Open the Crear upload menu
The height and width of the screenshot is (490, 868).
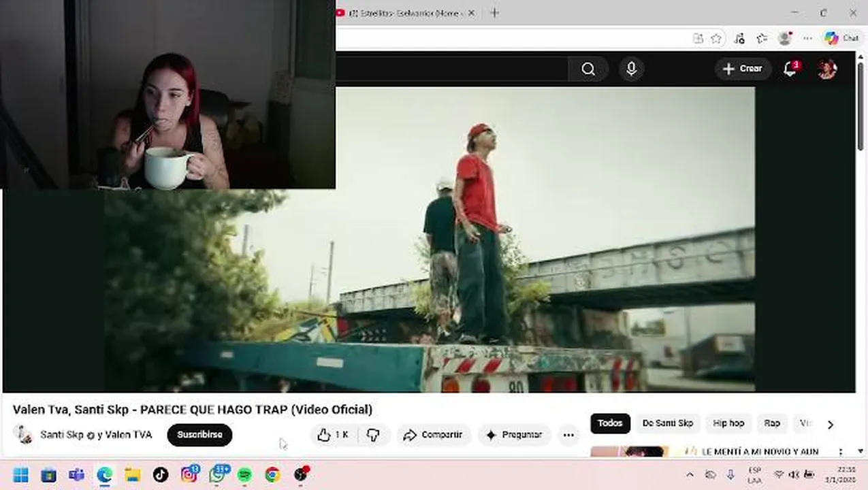point(743,69)
